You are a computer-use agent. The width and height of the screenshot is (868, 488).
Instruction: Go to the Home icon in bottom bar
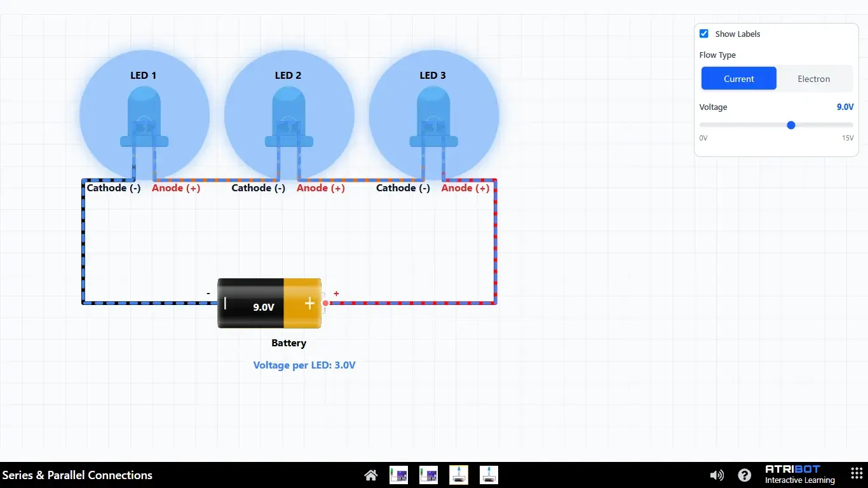coord(371,475)
